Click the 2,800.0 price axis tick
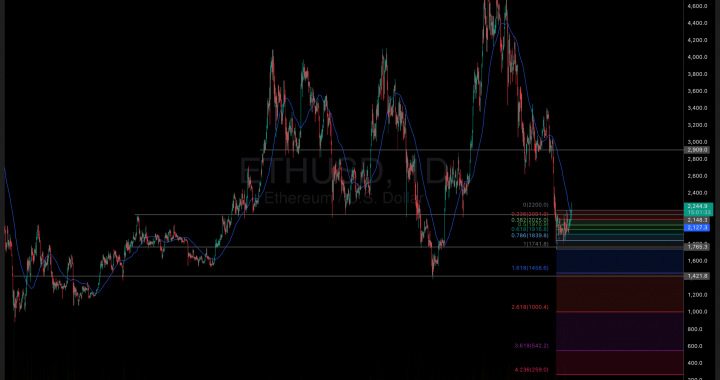Image resolution: width=720 pixels, height=380 pixels. pos(697,159)
